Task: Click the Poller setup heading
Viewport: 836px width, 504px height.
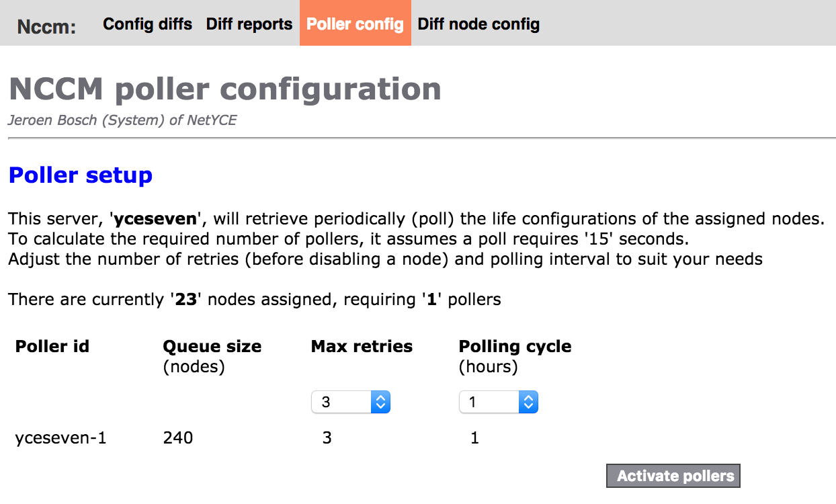Action: (81, 175)
